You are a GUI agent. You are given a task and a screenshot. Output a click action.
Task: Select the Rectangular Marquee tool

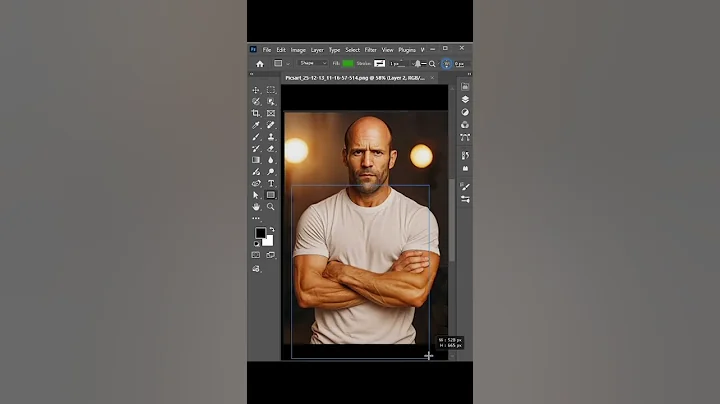271,90
